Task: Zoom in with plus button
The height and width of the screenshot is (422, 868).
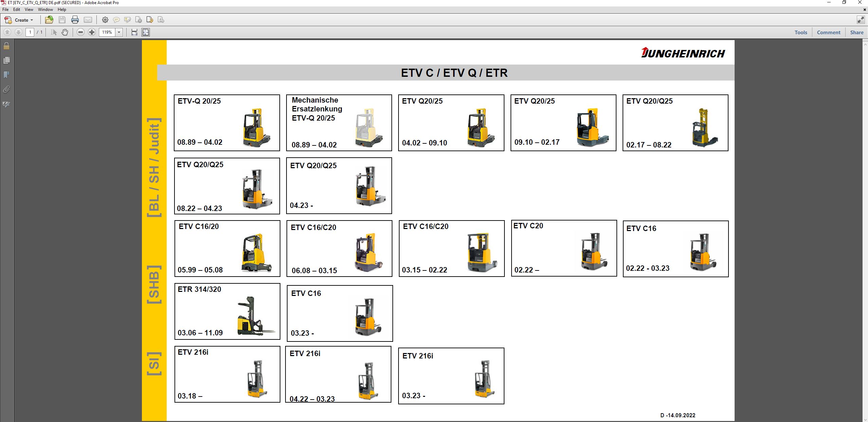Action: click(92, 32)
